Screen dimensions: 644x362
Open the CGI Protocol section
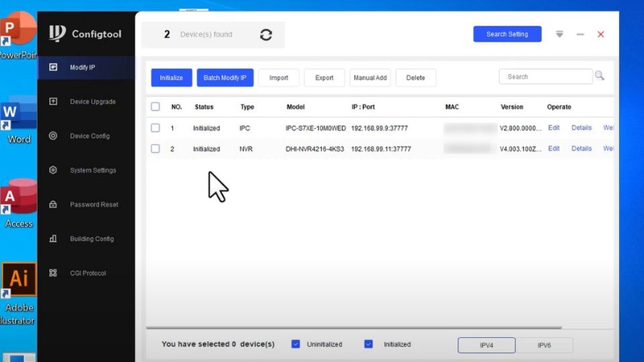[x=86, y=273]
